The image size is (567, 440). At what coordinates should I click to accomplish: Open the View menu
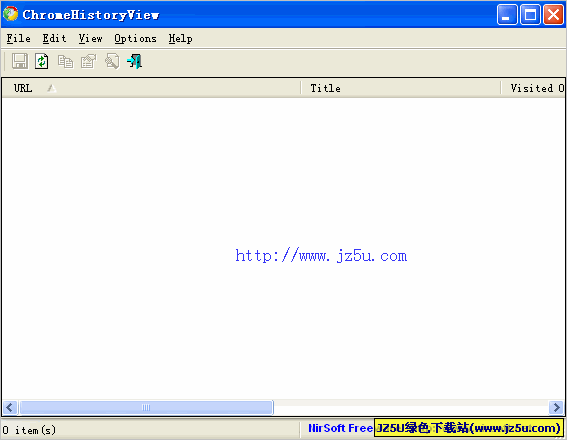(x=90, y=38)
